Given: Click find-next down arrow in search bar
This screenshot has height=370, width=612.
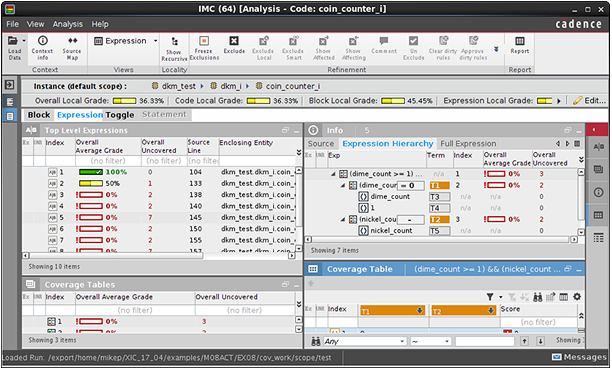Looking at the screenshot, I should [541, 342].
